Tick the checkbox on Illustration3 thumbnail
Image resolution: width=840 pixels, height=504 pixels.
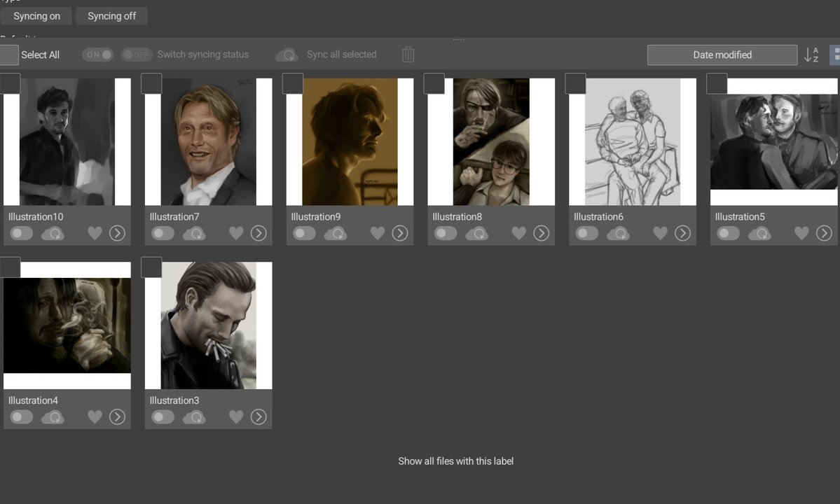point(151,267)
